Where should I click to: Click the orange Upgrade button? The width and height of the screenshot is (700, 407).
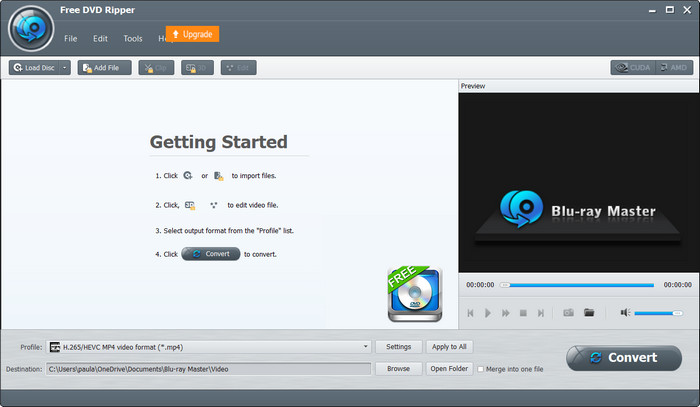click(192, 34)
